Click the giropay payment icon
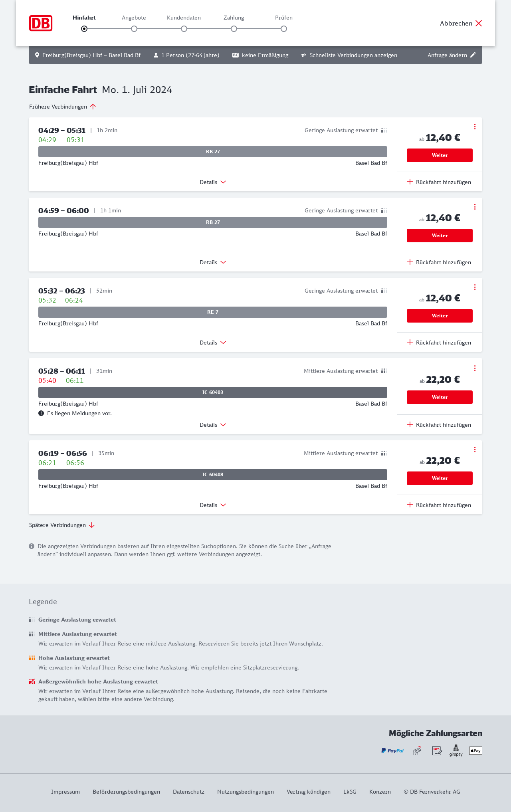 456,751
